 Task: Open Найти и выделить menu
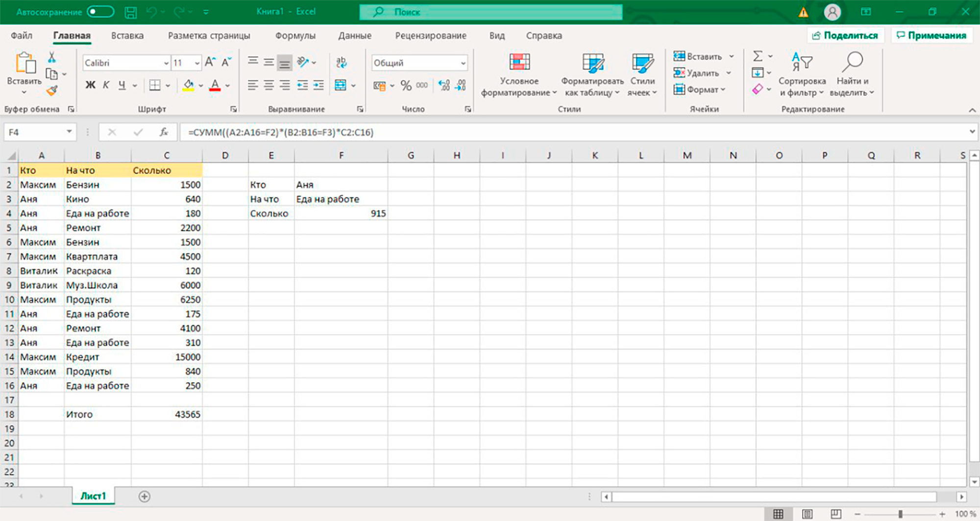click(x=852, y=74)
